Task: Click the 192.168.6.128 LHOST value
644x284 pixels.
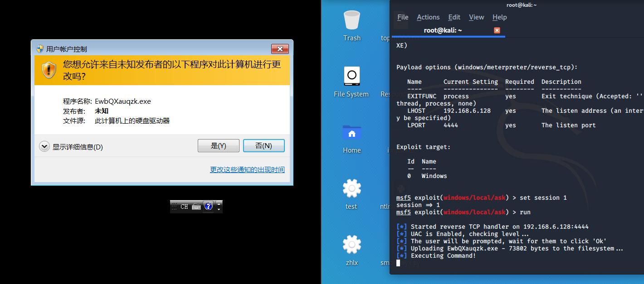Action: point(467,111)
